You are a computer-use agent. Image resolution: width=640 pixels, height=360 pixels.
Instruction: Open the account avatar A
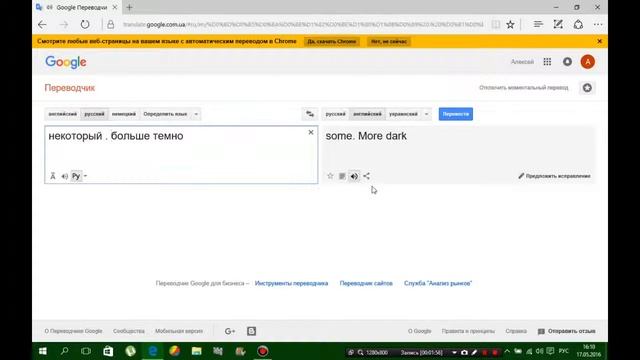click(588, 62)
